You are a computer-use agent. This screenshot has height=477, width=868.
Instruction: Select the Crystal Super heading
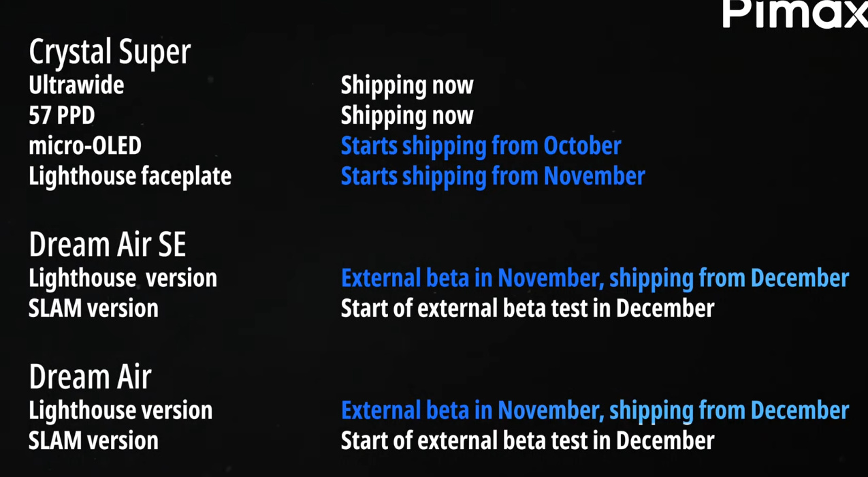(x=110, y=52)
